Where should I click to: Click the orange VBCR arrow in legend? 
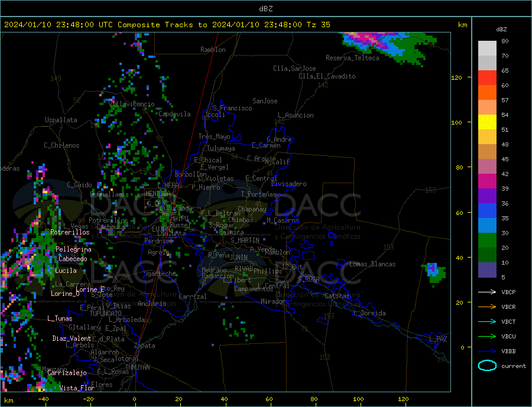[x=488, y=307]
